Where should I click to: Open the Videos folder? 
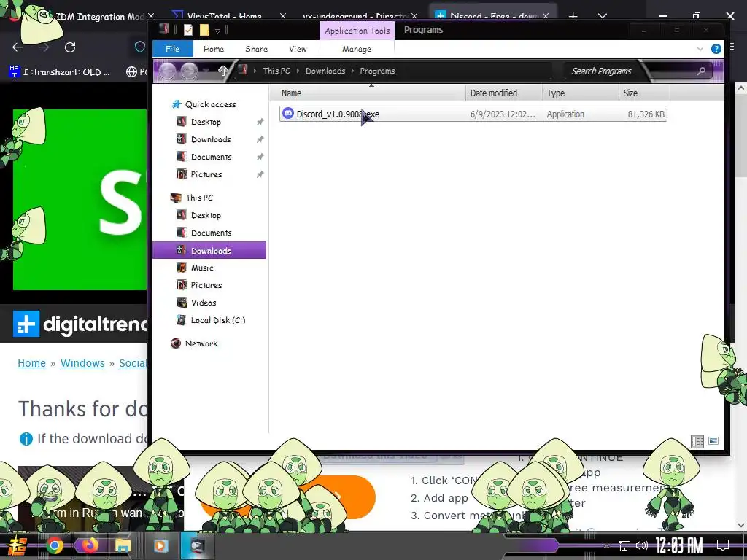pyautogui.click(x=204, y=303)
